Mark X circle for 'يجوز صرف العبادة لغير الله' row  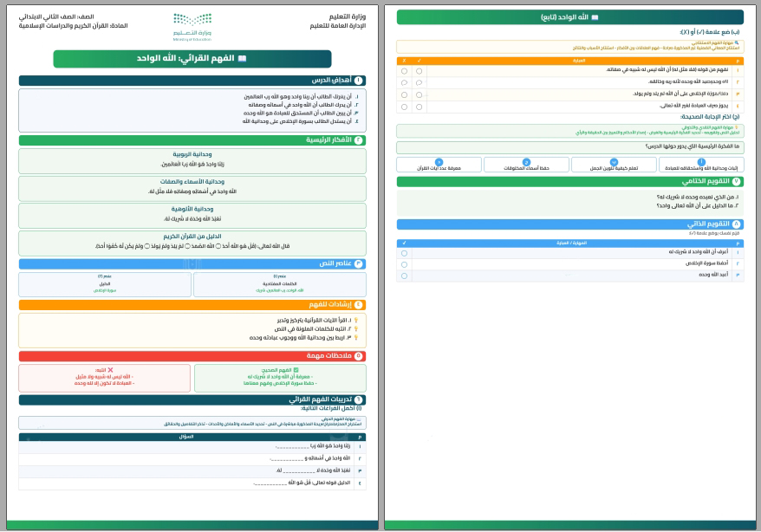click(x=404, y=107)
